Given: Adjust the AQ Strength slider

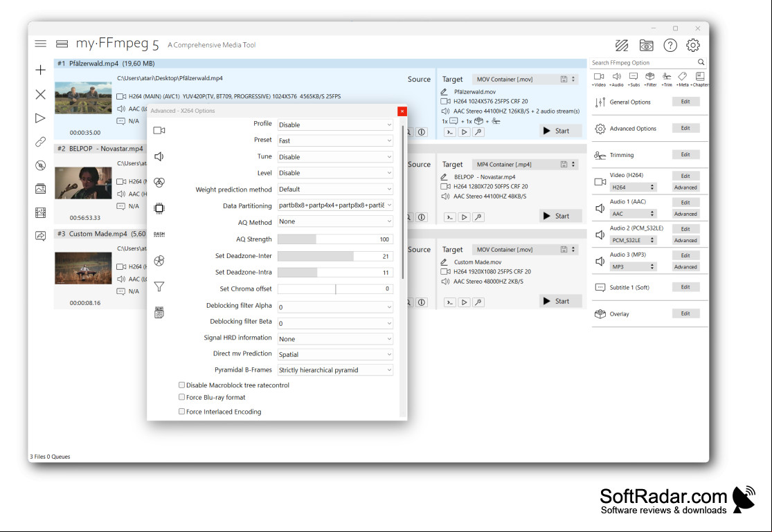Looking at the screenshot, I should 335,239.
